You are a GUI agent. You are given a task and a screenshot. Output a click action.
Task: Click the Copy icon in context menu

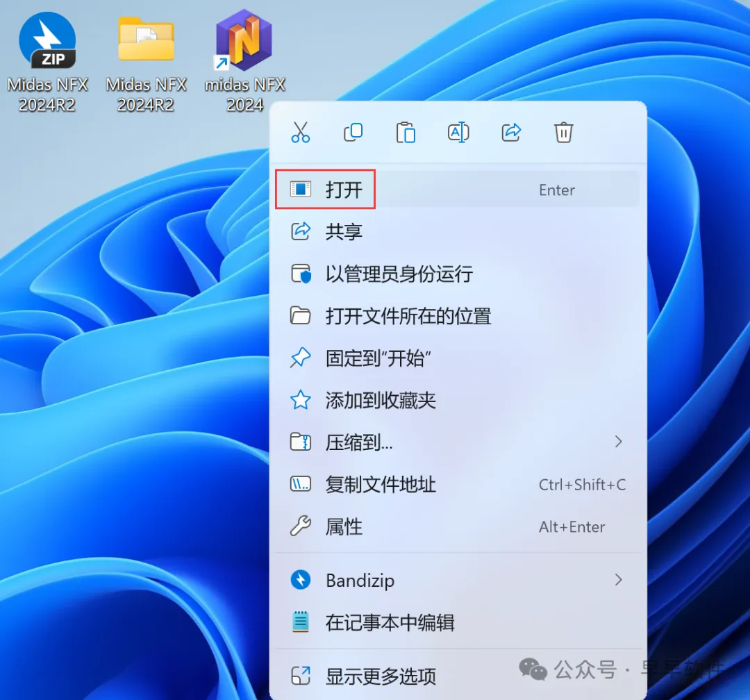[x=353, y=133]
